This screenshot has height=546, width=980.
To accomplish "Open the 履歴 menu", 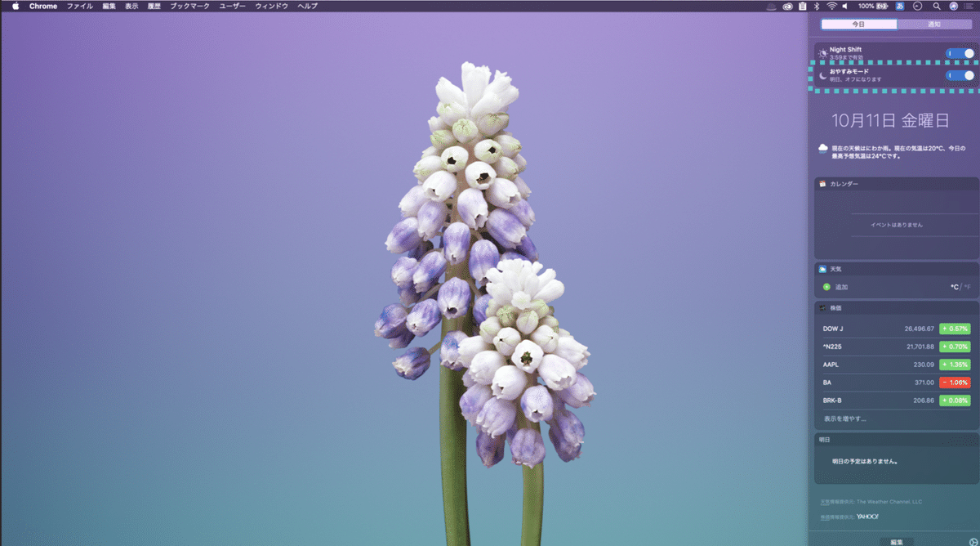I will 154,6.
